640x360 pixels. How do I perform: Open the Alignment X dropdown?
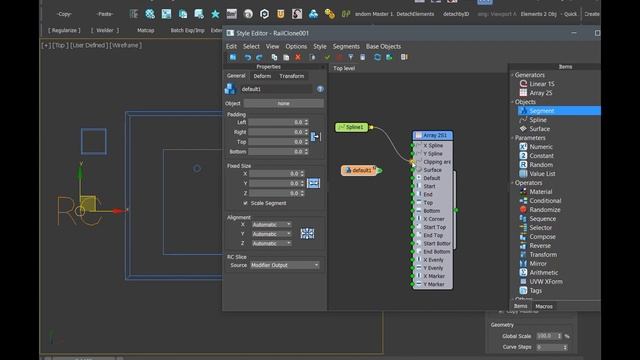tap(271, 224)
